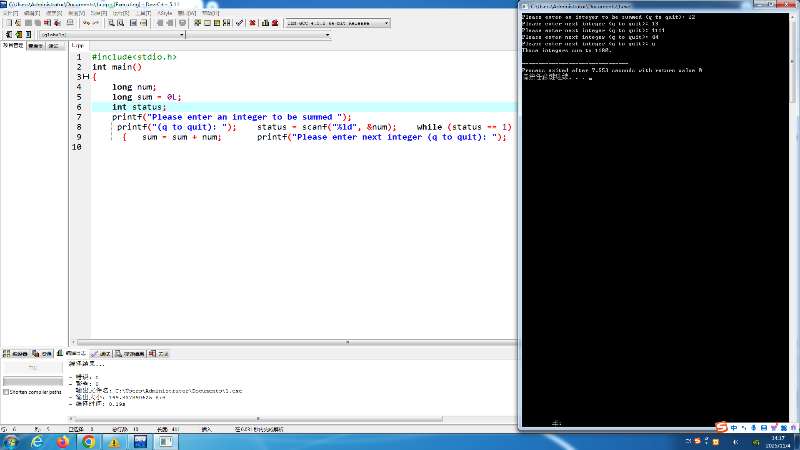
Task: Print the source file via toolbar icon
Action: [x=70, y=23]
